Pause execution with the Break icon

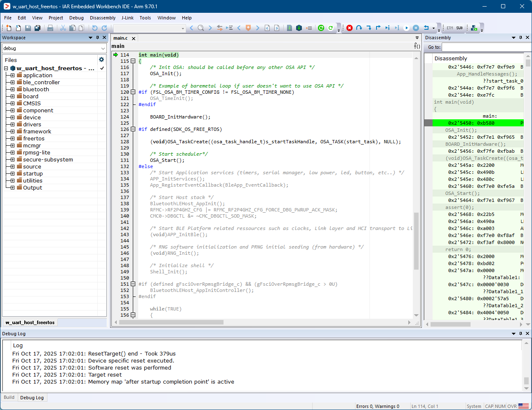tap(416, 28)
